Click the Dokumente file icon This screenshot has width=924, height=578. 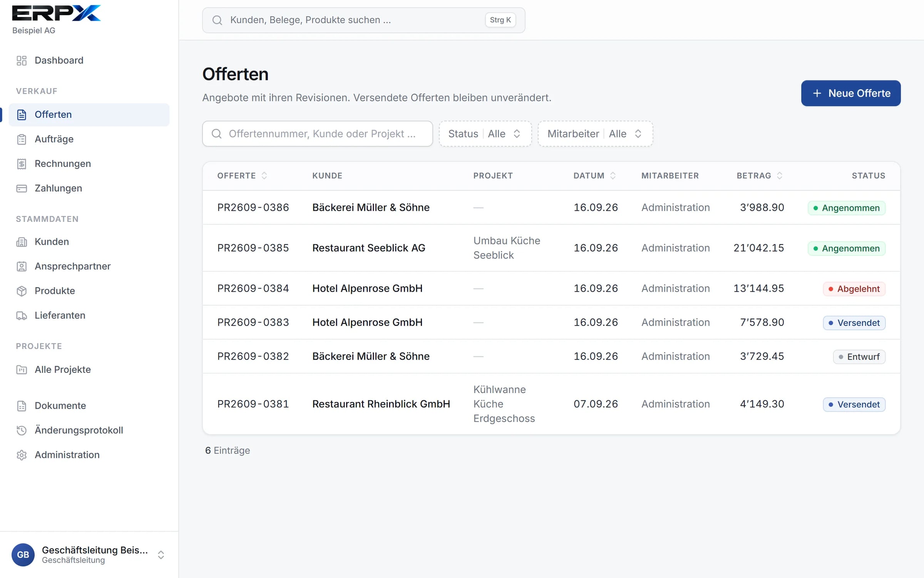tap(22, 406)
